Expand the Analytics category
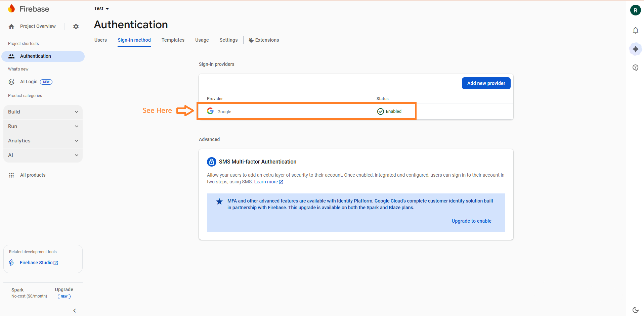This screenshot has width=644, height=316. 43,141
